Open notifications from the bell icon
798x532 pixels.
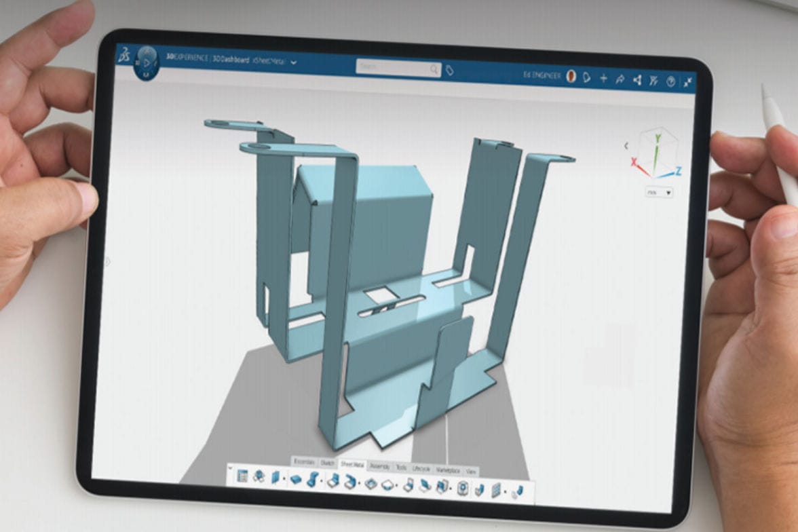coord(588,77)
